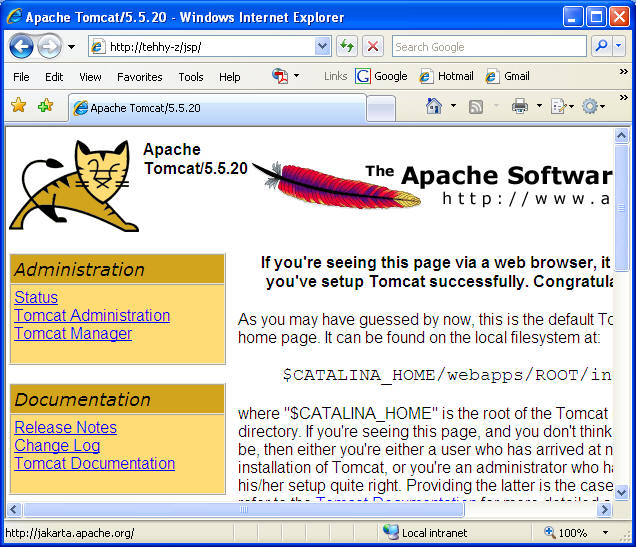Image resolution: width=636 pixels, height=547 pixels.
Task: Open the Print options dropdown arrow
Action: 539,106
